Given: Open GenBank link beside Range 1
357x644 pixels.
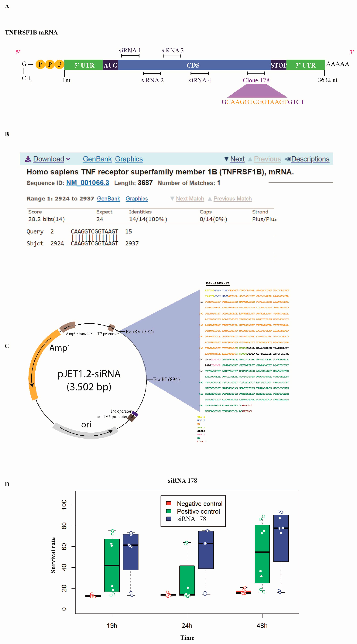Looking at the screenshot, I should [108, 199].
